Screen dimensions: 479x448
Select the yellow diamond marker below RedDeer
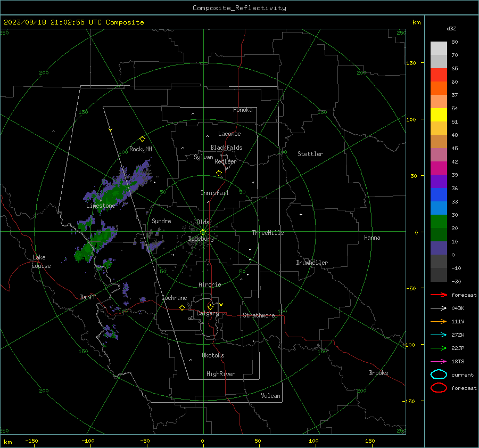219,173
